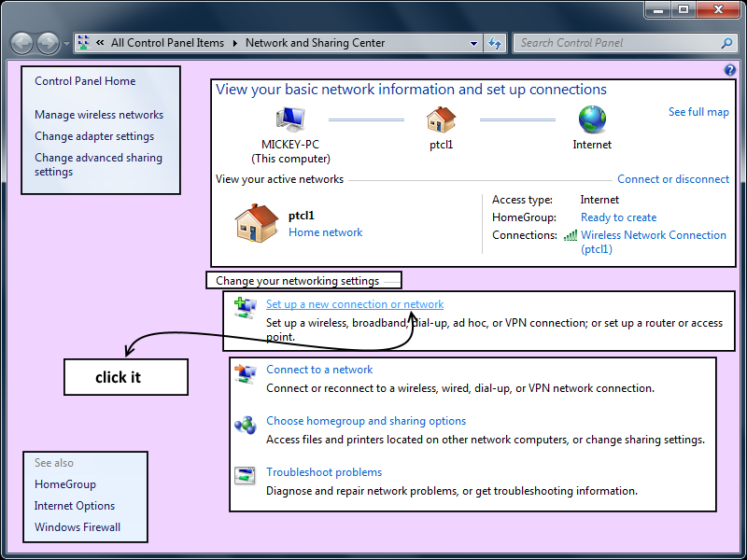Click the wireless signal strength bars icon
This screenshot has height=560, width=747.
(571, 235)
